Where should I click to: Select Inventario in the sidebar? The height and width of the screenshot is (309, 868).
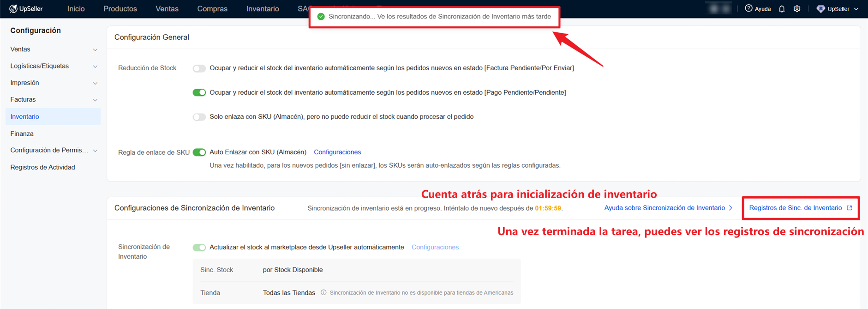53,116
